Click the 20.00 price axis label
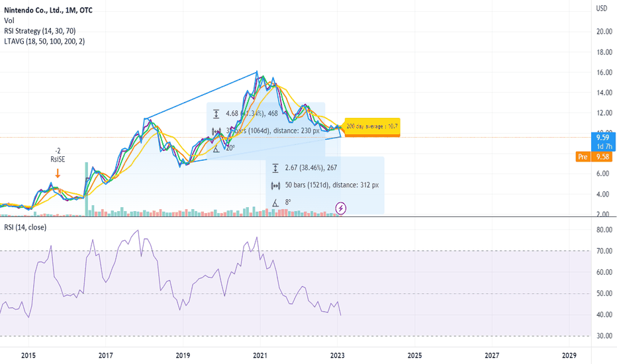The height and width of the screenshot is (364, 617). [604, 32]
